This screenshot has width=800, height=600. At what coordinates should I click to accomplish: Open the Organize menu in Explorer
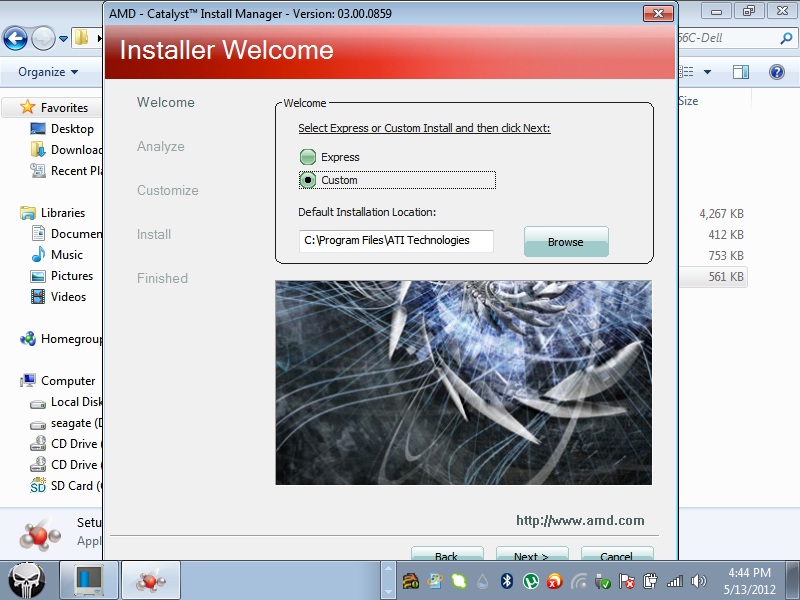48,72
